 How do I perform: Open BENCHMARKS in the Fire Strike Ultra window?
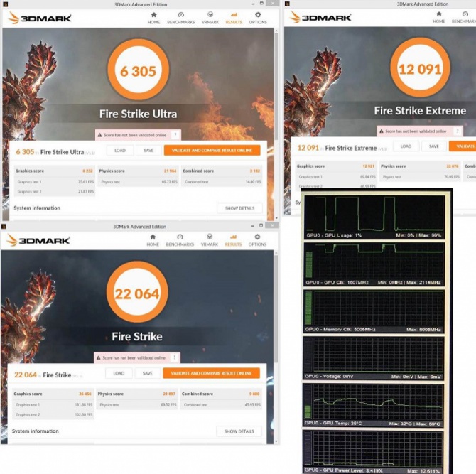[181, 18]
